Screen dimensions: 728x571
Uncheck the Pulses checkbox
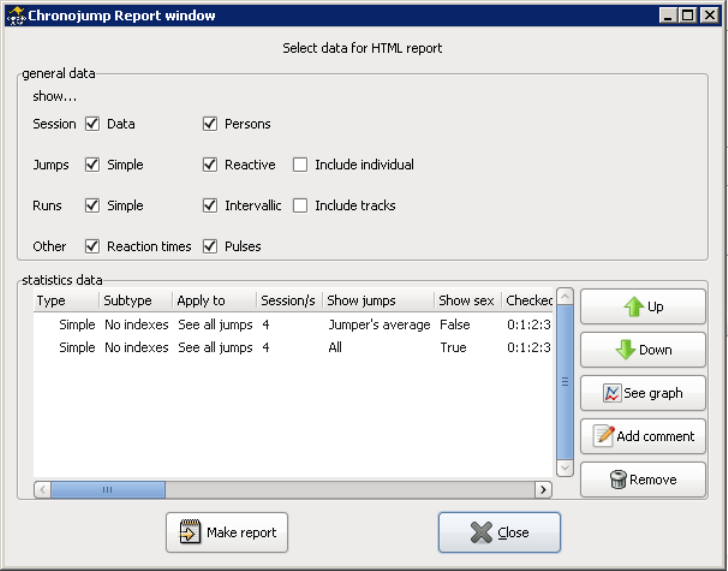tap(210, 246)
